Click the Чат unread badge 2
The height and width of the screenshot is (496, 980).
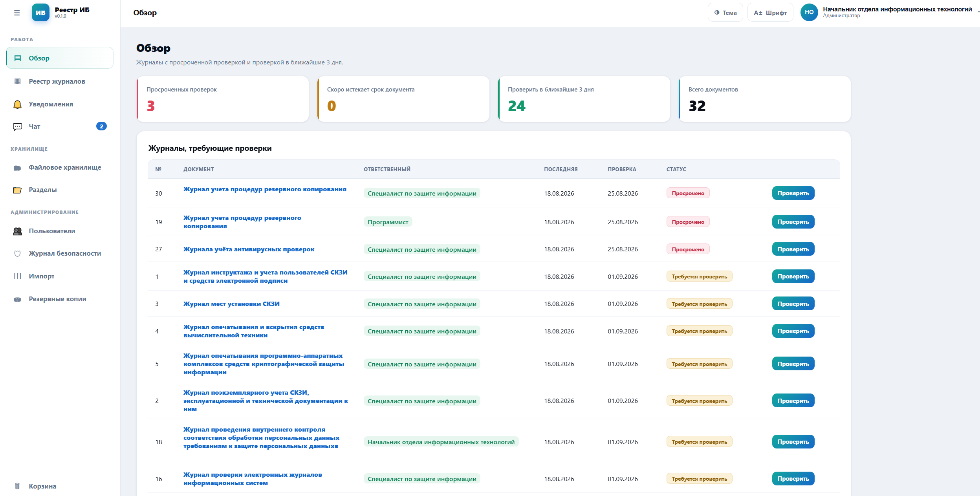[101, 126]
